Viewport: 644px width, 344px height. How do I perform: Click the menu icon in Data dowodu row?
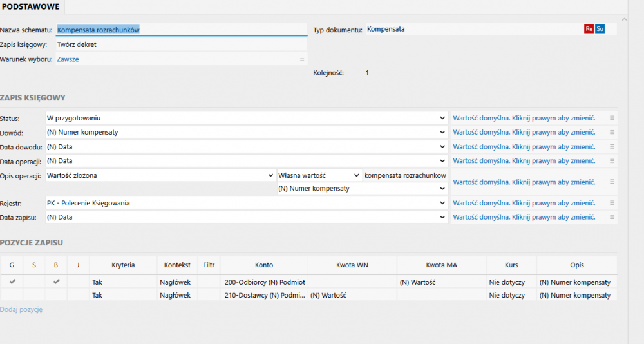point(612,147)
